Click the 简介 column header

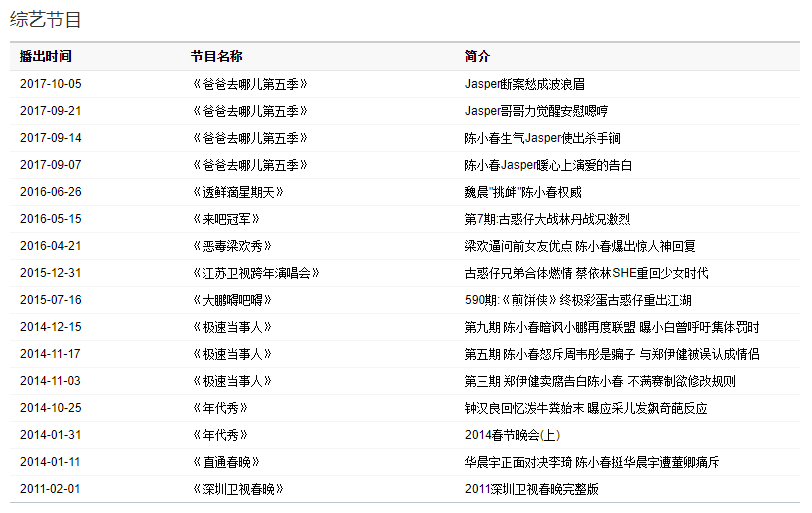coord(477,57)
